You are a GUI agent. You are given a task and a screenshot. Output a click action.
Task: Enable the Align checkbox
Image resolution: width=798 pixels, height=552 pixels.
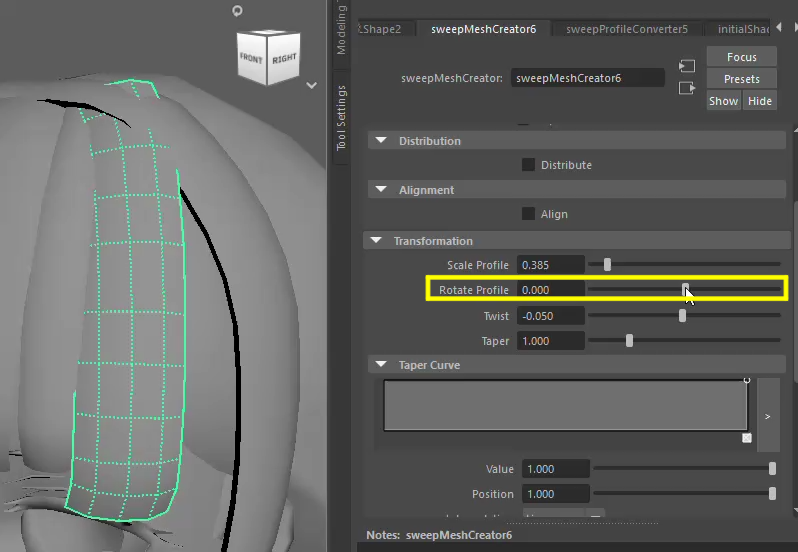(528, 214)
